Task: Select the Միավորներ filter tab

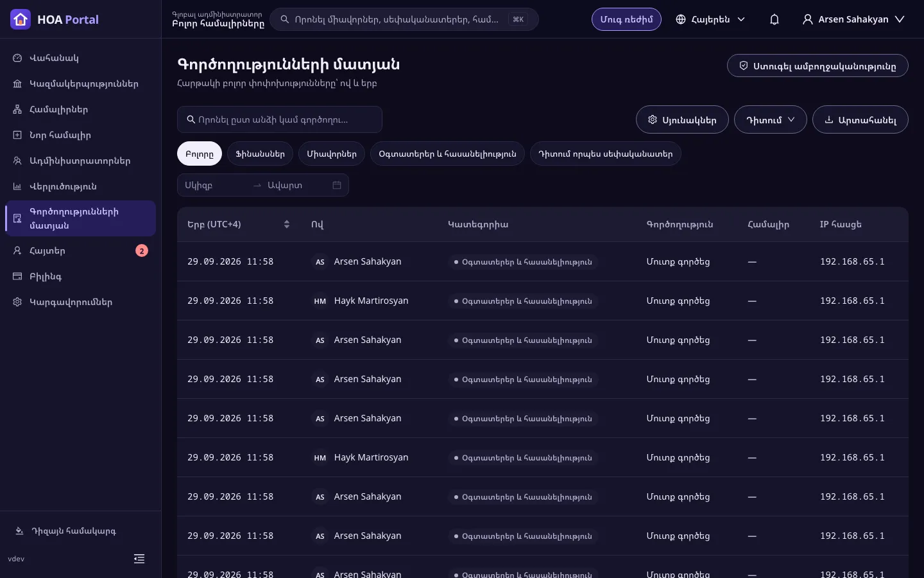Action: tap(332, 153)
